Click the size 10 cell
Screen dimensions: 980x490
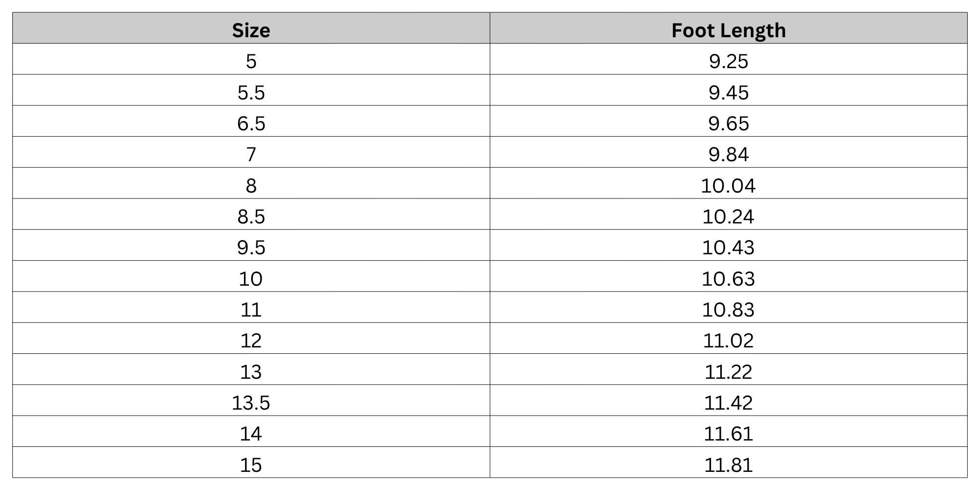click(251, 276)
